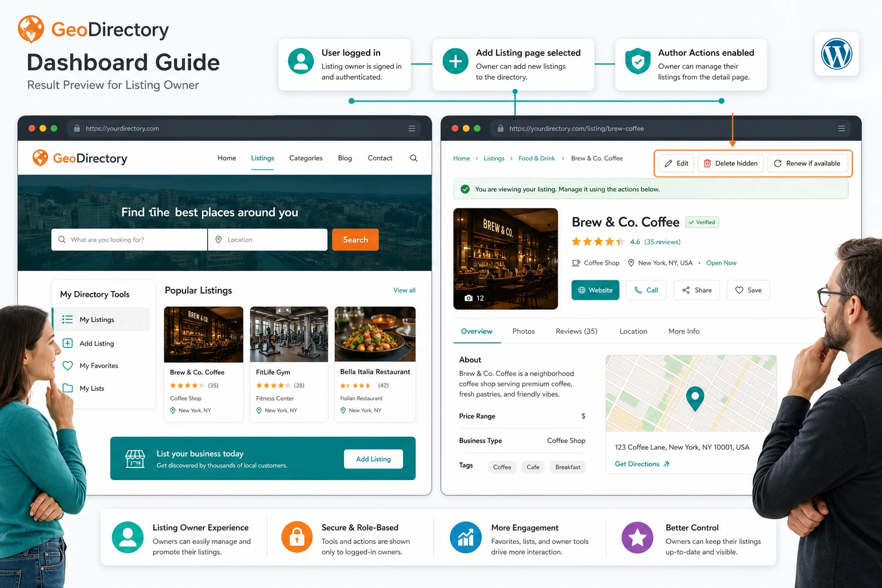Select the Listings nav item
Image resolution: width=882 pixels, height=588 pixels.
pos(262,158)
